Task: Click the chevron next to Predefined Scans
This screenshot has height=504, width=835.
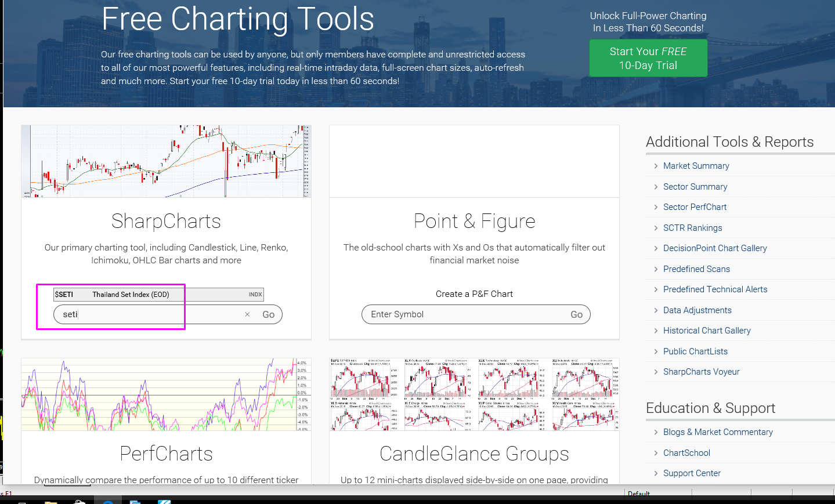Action: (x=656, y=269)
